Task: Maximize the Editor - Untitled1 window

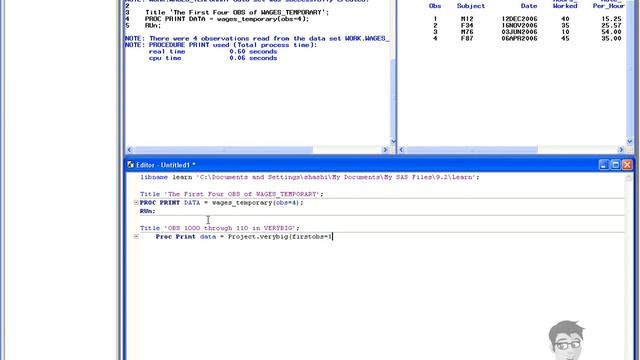Action: click(616, 165)
